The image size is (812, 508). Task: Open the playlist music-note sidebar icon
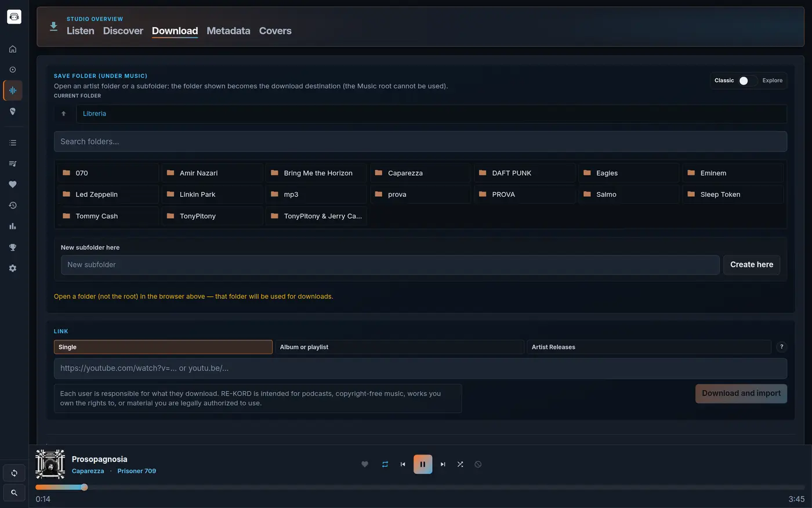(13, 164)
